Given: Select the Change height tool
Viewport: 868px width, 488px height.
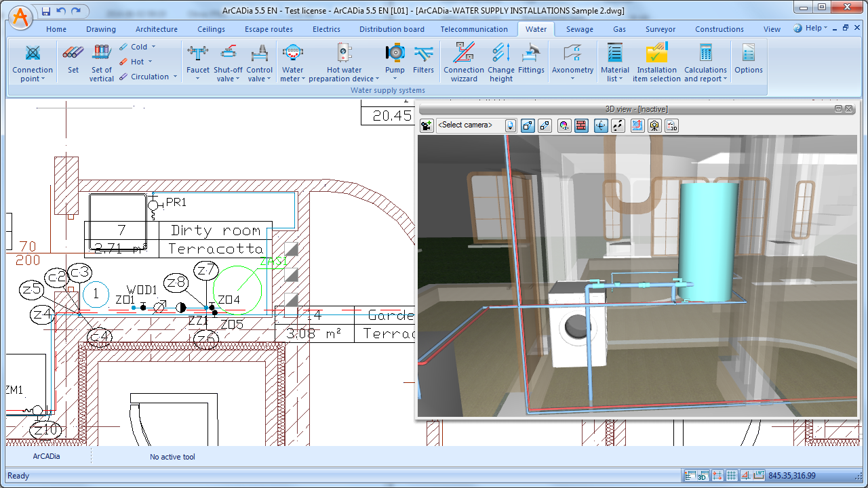Looking at the screenshot, I should click(501, 60).
